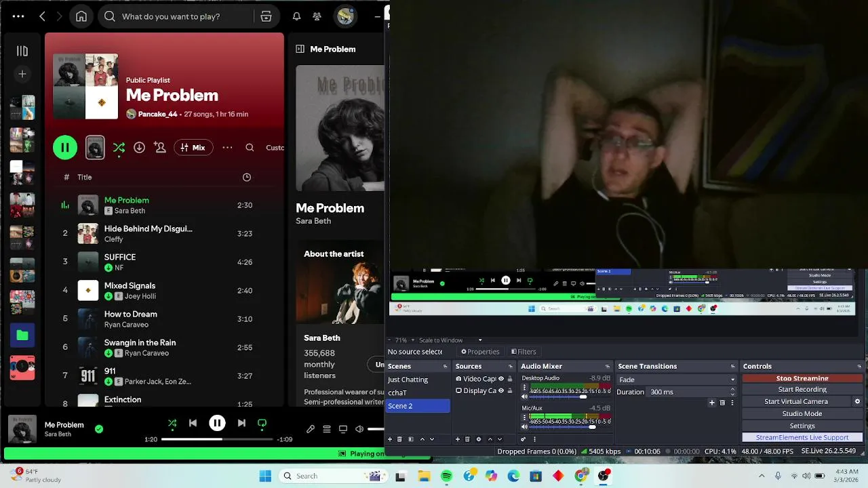
Task: Lock the Display Capture source
Action: [510, 390]
